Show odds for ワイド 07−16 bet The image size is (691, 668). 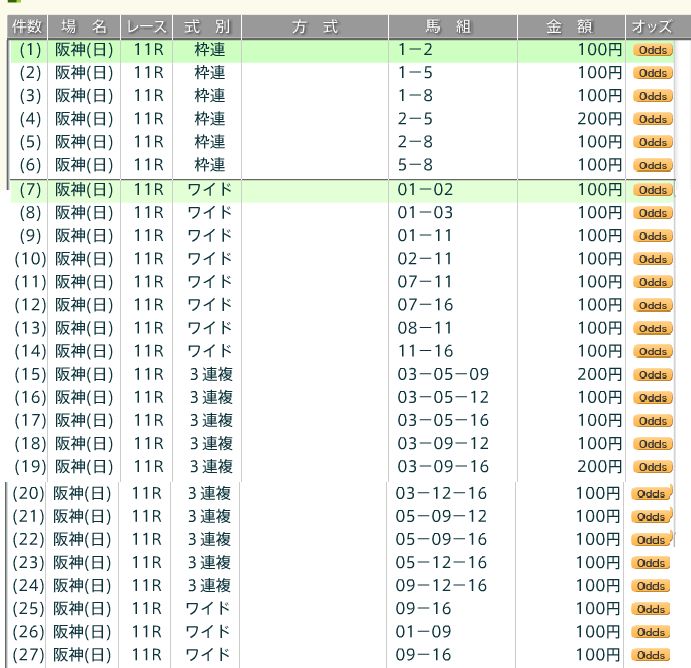point(652,305)
